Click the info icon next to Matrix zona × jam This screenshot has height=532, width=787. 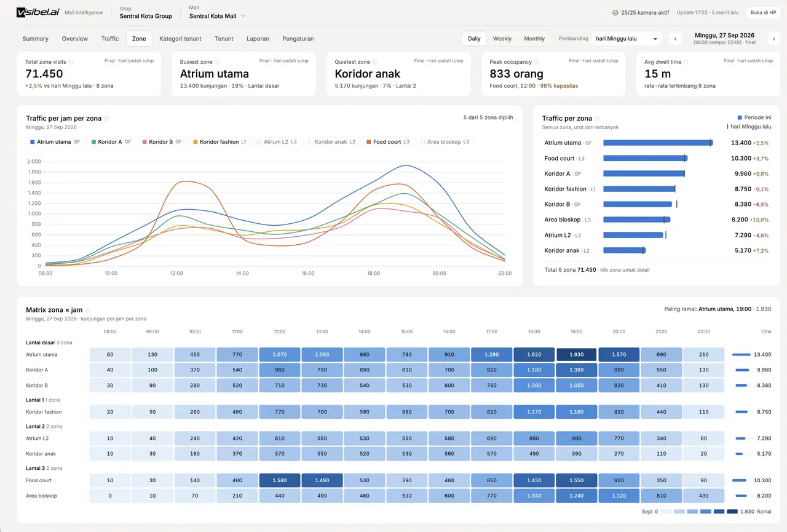[x=87, y=311]
